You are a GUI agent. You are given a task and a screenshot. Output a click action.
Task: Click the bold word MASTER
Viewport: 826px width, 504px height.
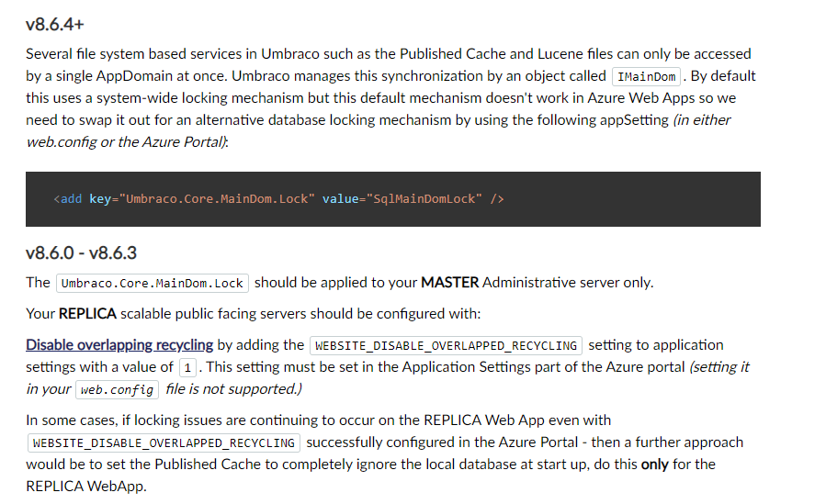pos(450,283)
